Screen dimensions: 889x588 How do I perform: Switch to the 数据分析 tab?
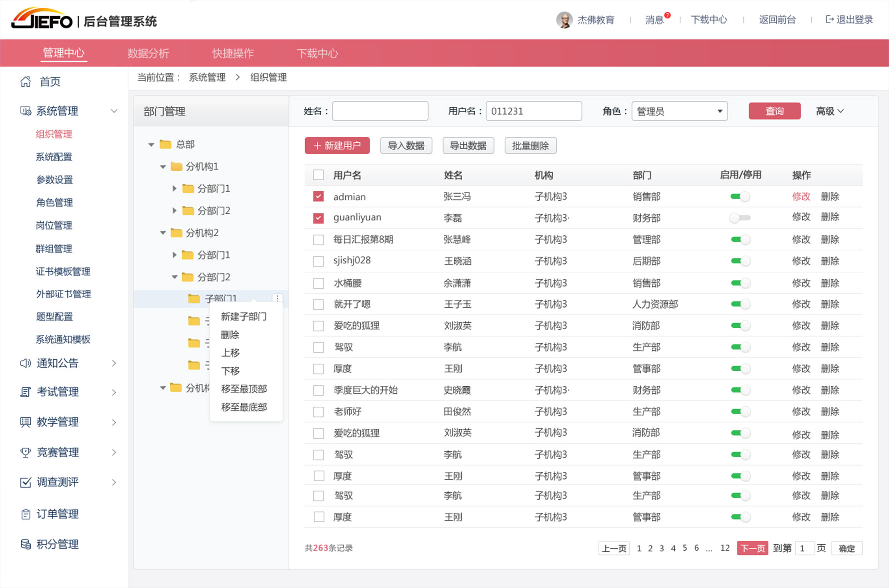pyautogui.click(x=148, y=53)
